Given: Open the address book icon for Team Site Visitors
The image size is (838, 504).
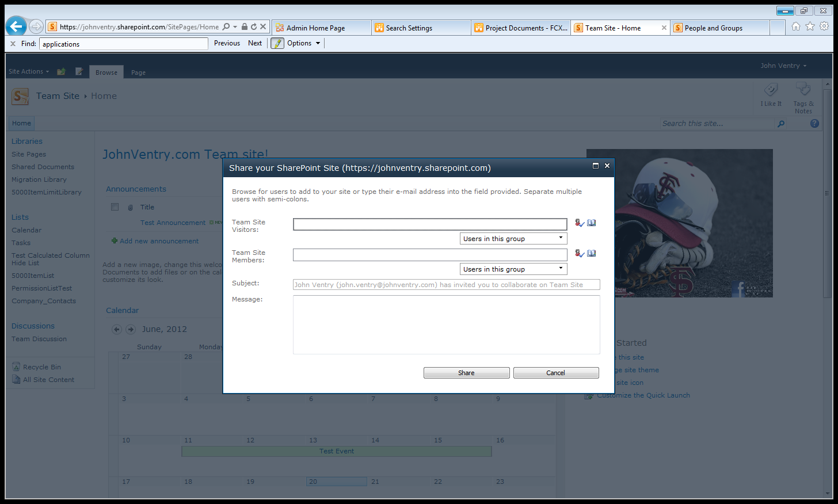Looking at the screenshot, I should [592, 223].
